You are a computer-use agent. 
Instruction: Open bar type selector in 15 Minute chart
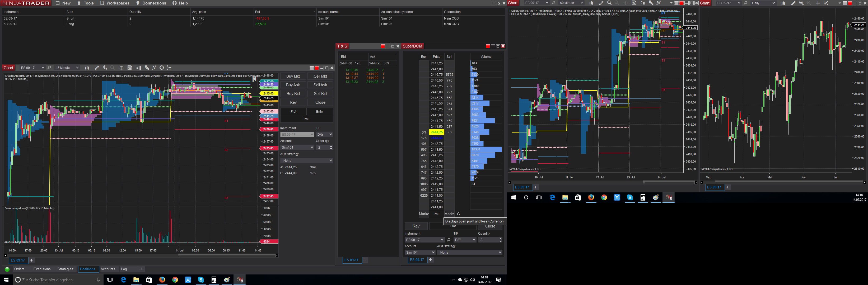(87, 68)
